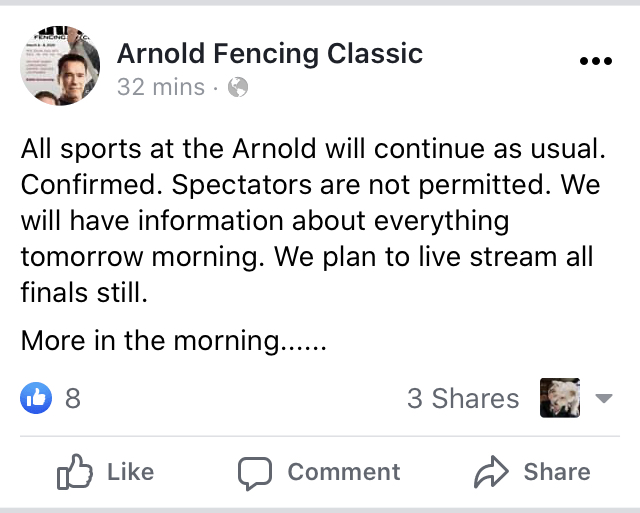Click the small avatar beside 3 Shares
This screenshot has height=513, width=640.
click(x=559, y=398)
